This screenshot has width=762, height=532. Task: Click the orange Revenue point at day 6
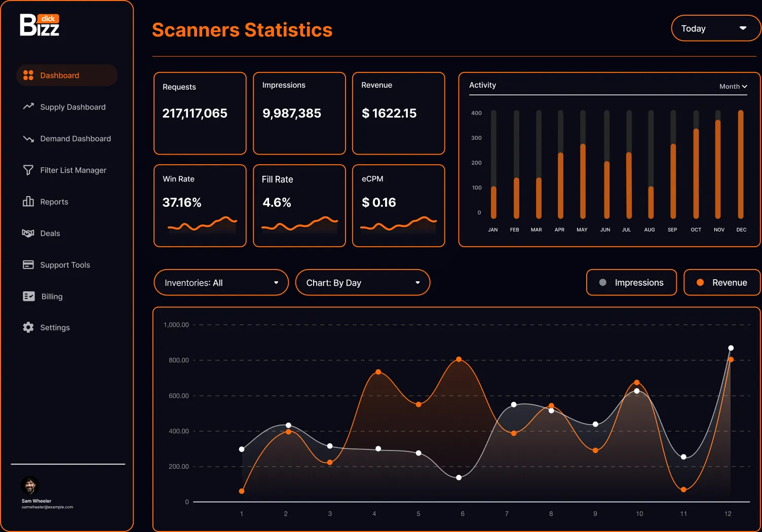(459, 359)
